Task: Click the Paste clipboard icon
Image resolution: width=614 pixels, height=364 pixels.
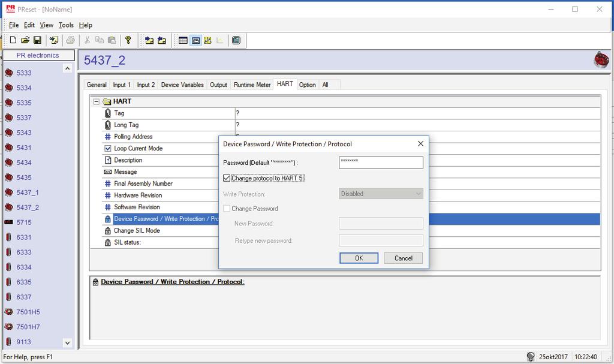Action: coord(112,40)
